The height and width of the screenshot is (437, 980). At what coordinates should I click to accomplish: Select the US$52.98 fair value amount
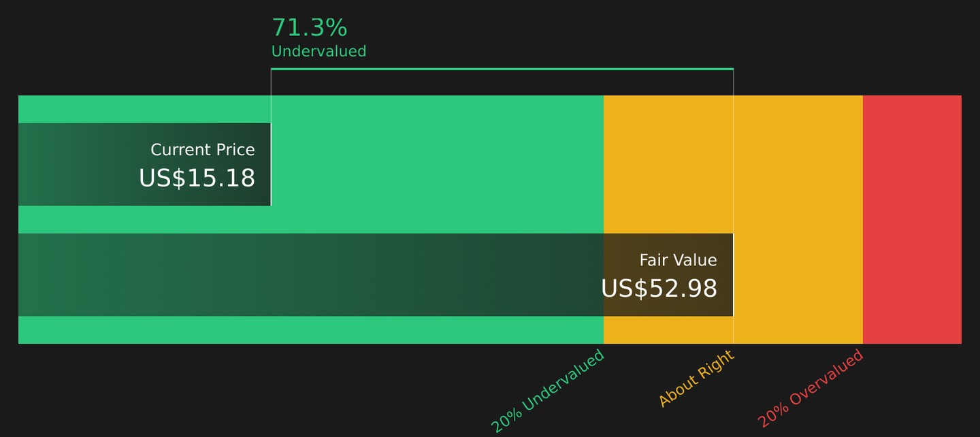click(659, 289)
